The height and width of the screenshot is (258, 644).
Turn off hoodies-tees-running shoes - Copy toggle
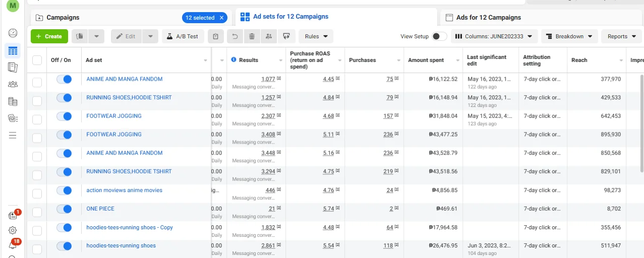tap(64, 227)
